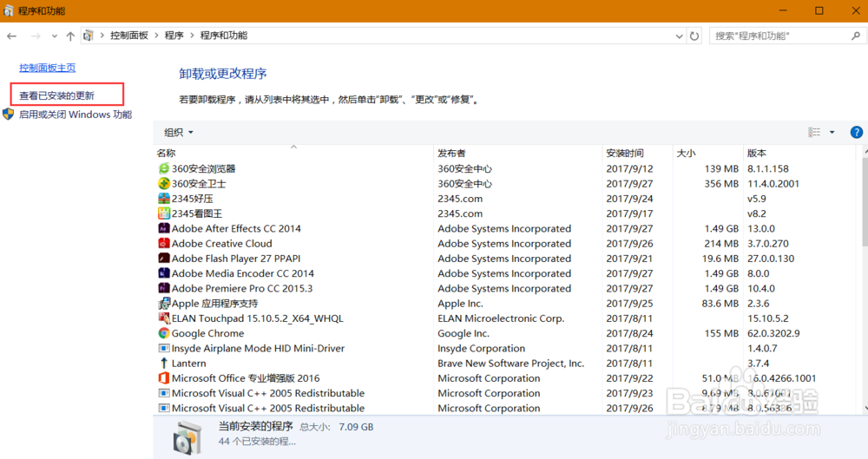The height and width of the screenshot is (459, 868).
Task: Select the Google Chrome icon
Action: [x=164, y=333]
